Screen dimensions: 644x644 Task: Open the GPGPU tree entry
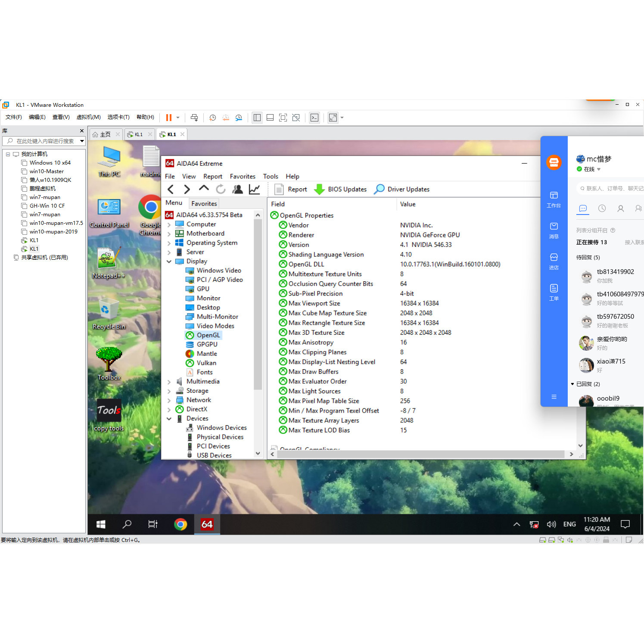(x=202, y=344)
